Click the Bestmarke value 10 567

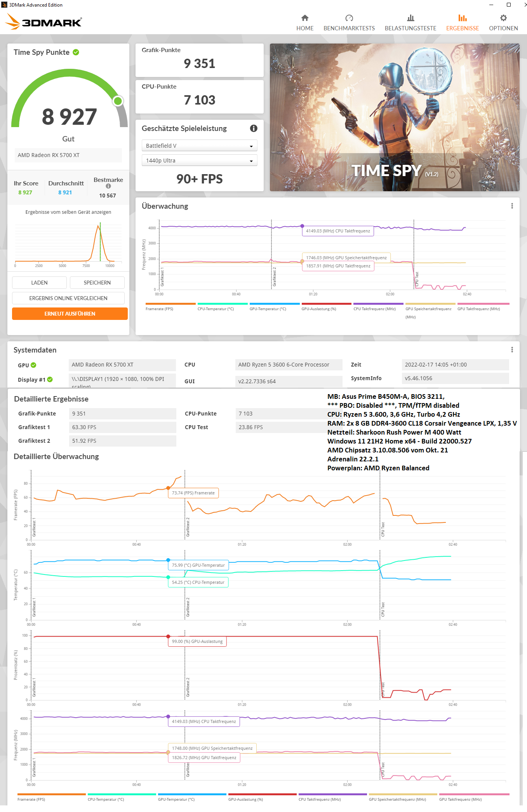(108, 196)
